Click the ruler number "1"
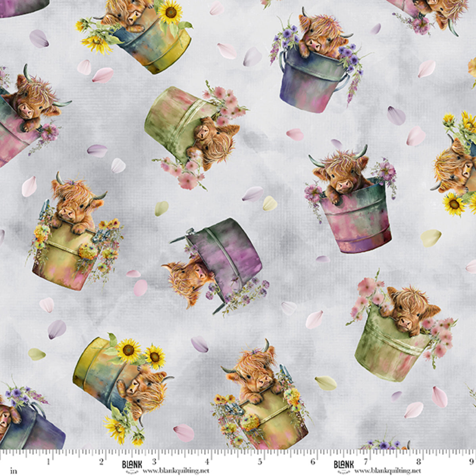This screenshot has width=476, height=476. point(48,462)
